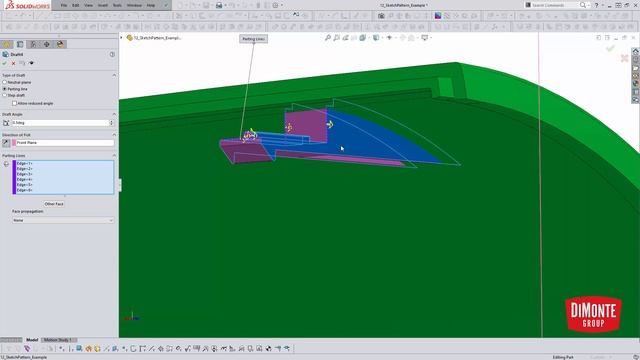Switch to the Motion Study 1 tab

click(58, 340)
